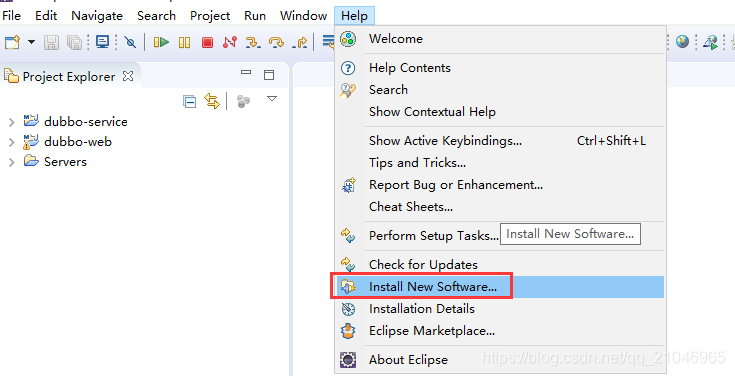The height and width of the screenshot is (376, 735).
Task: Choose Cheat Sheets...
Action: 500,207
